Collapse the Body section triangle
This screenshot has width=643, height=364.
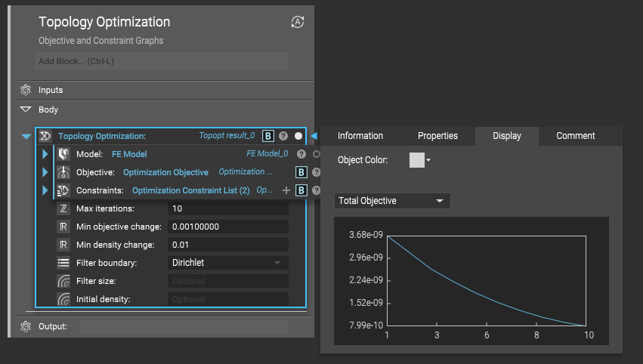[x=26, y=110]
